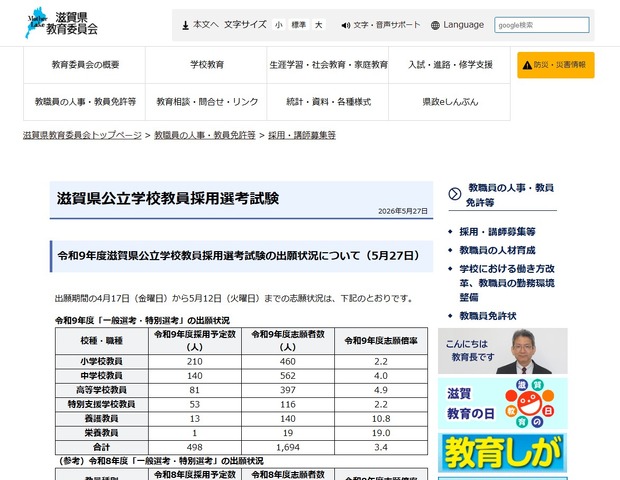Open the Language selector

(x=457, y=25)
